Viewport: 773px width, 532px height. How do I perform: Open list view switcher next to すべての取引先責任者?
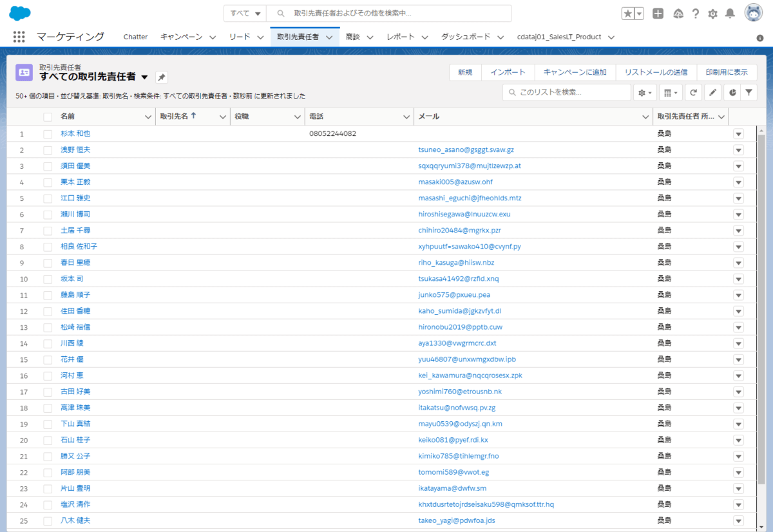144,77
